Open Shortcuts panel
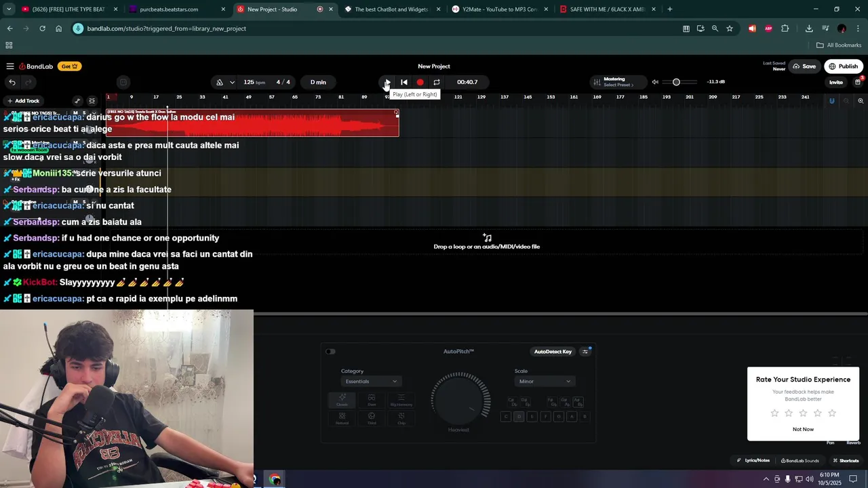The height and width of the screenshot is (488, 868). pyautogui.click(x=846, y=461)
